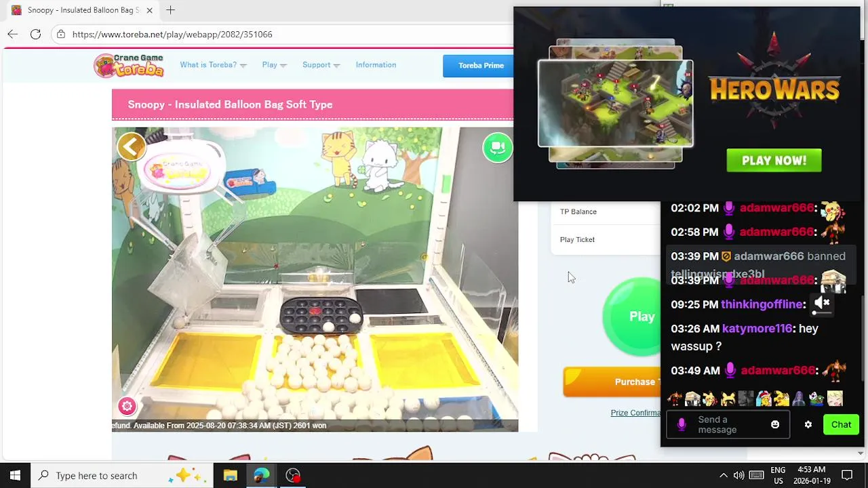Click the Edge browser taskbar icon
The image size is (868, 488).
tap(261, 475)
